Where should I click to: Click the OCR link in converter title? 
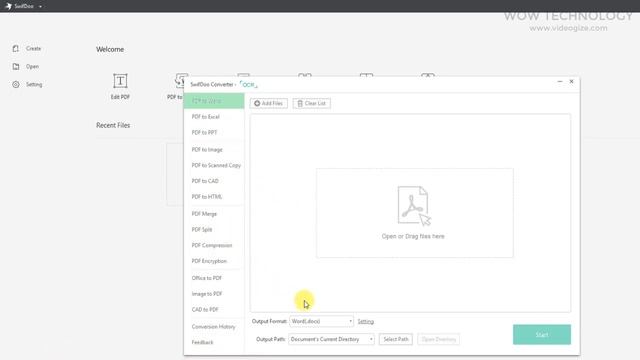point(249,85)
